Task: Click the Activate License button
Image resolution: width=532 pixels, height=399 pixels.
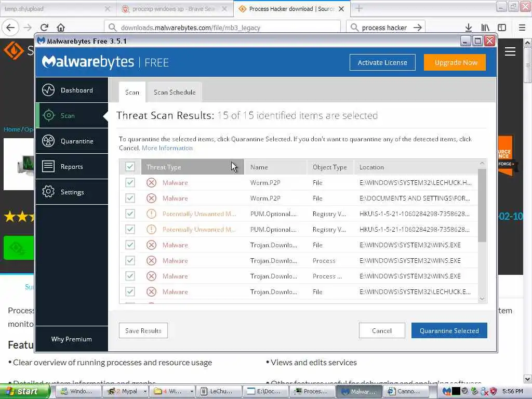Action: (x=382, y=62)
